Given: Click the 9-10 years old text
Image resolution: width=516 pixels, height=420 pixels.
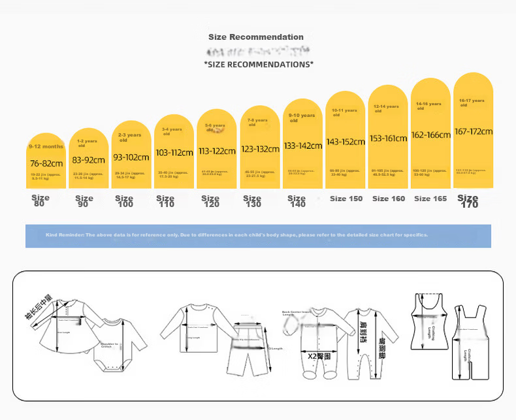Looking at the screenshot, I should [x=302, y=118].
